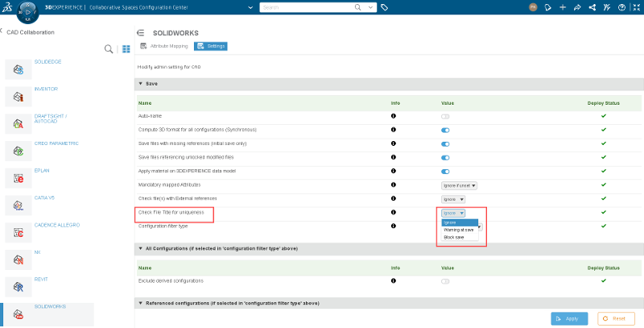Viewport: 644px width, 328px height.
Task: Click the Apply button
Action: tap(569, 318)
